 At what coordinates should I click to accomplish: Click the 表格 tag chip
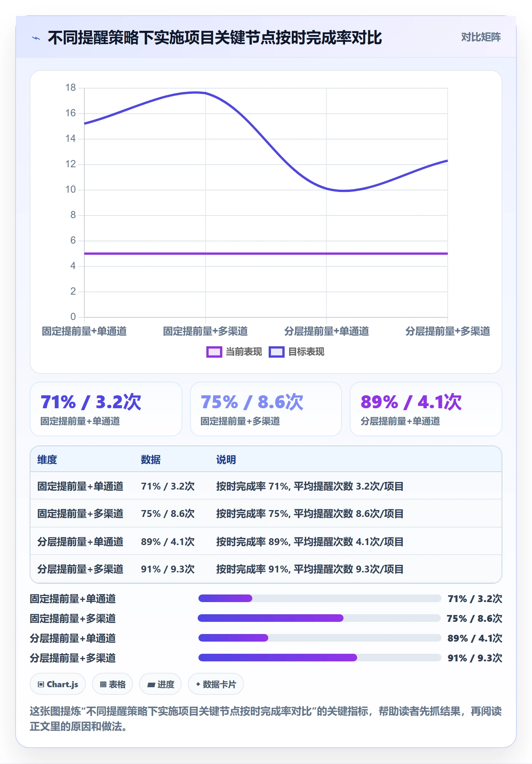(112, 684)
